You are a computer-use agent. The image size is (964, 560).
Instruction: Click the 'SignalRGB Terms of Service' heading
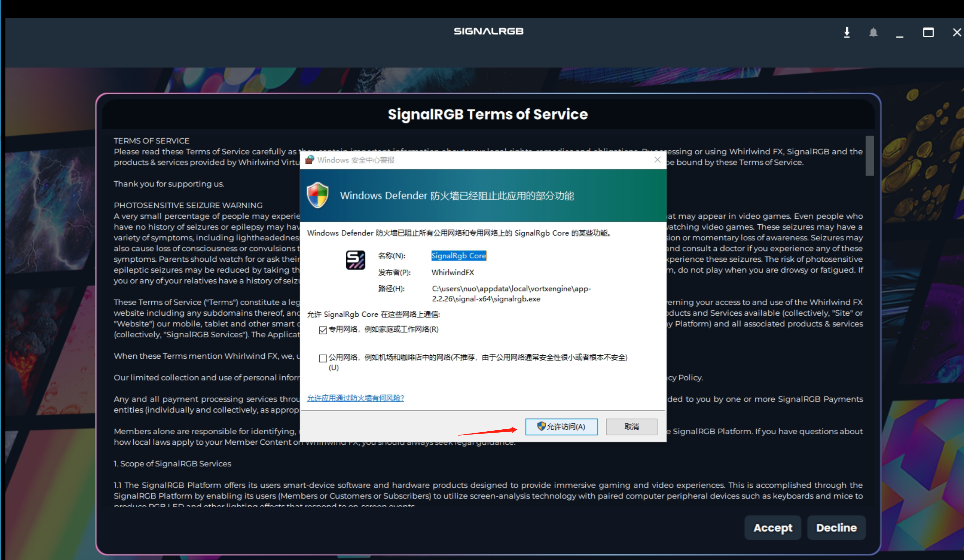coord(488,114)
